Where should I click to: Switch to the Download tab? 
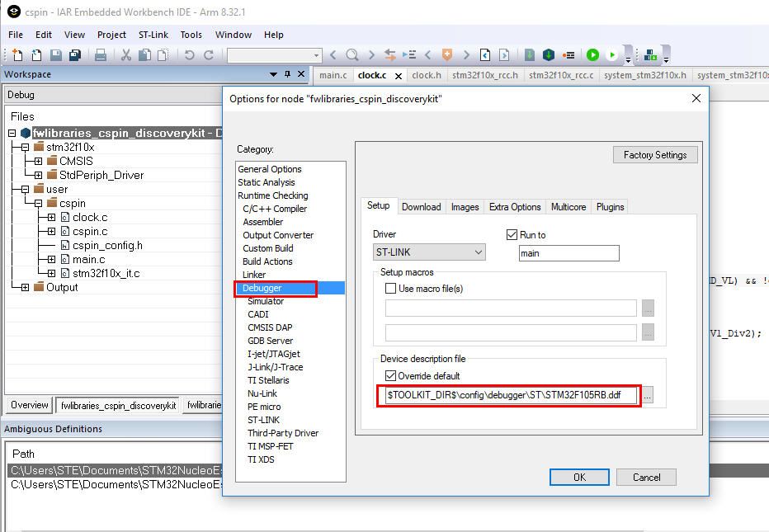pyautogui.click(x=422, y=207)
